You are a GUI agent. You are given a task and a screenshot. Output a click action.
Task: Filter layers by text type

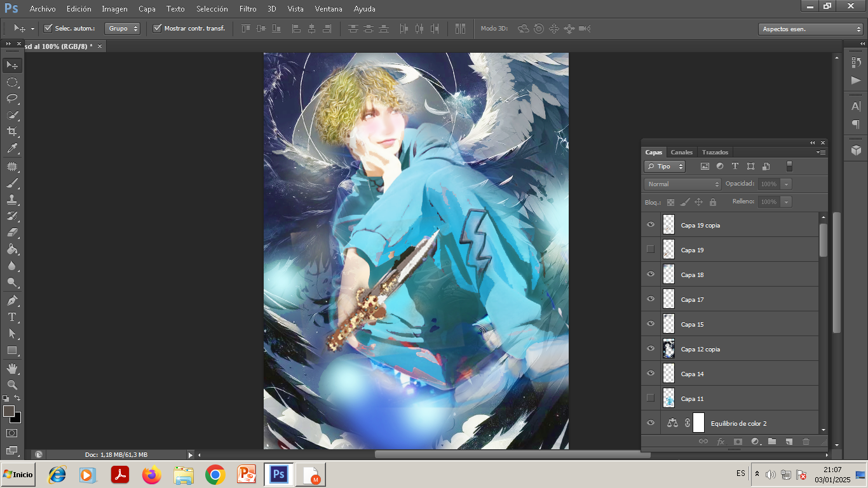click(735, 166)
